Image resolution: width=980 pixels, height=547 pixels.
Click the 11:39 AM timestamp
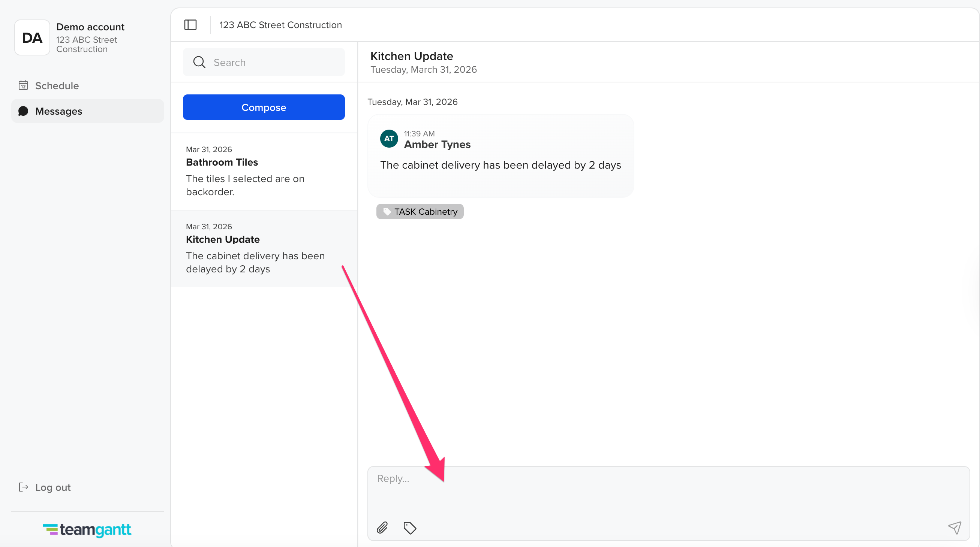coord(419,134)
